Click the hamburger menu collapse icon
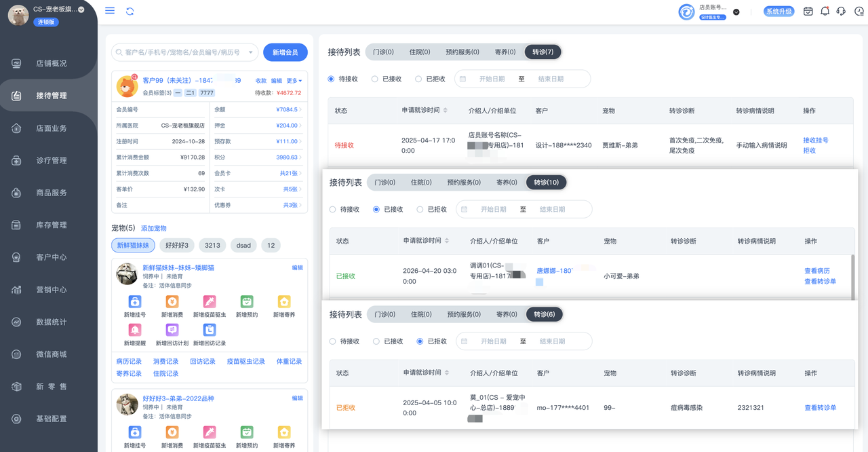 coord(110,11)
